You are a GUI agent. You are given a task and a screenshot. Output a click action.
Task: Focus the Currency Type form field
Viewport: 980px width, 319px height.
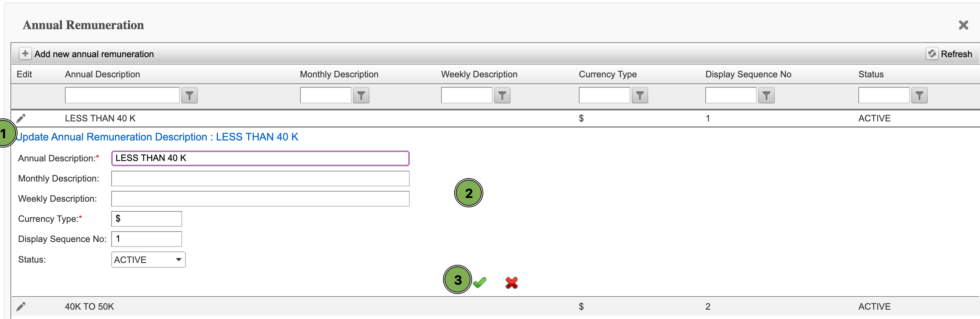click(146, 219)
